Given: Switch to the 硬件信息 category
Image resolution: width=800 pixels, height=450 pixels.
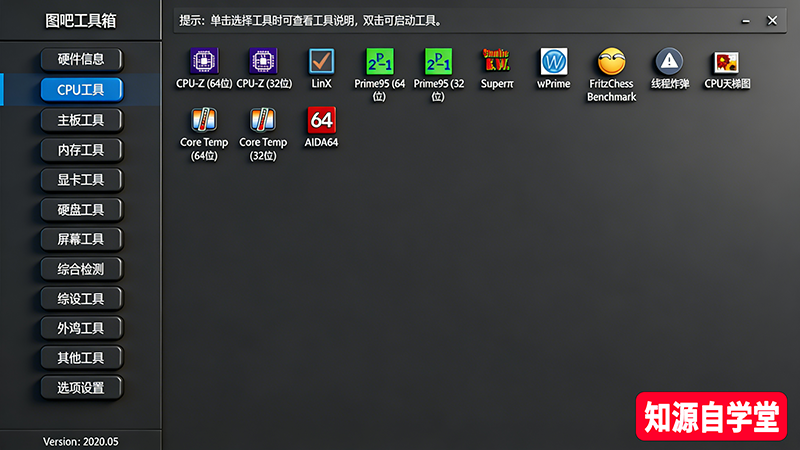Looking at the screenshot, I should (x=81, y=59).
